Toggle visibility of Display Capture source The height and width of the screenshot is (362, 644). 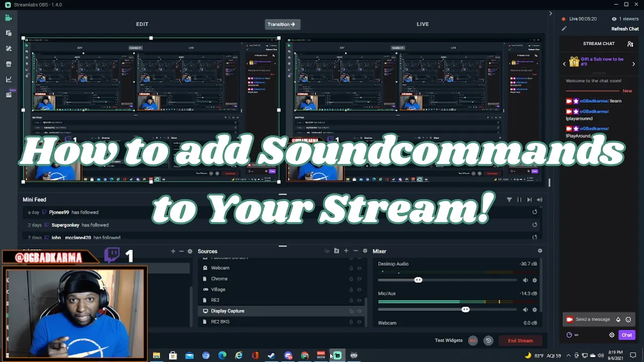click(x=359, y=311)
